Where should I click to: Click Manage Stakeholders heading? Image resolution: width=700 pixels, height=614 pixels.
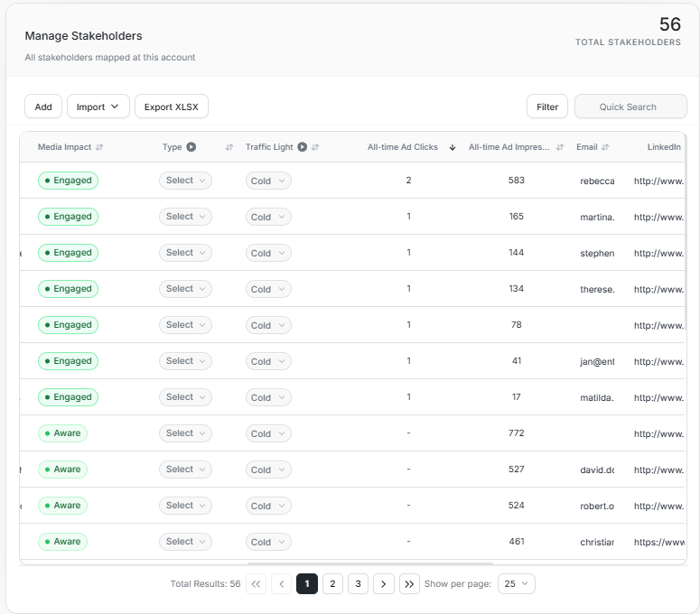pyautogui.click(x=83, y=36)
